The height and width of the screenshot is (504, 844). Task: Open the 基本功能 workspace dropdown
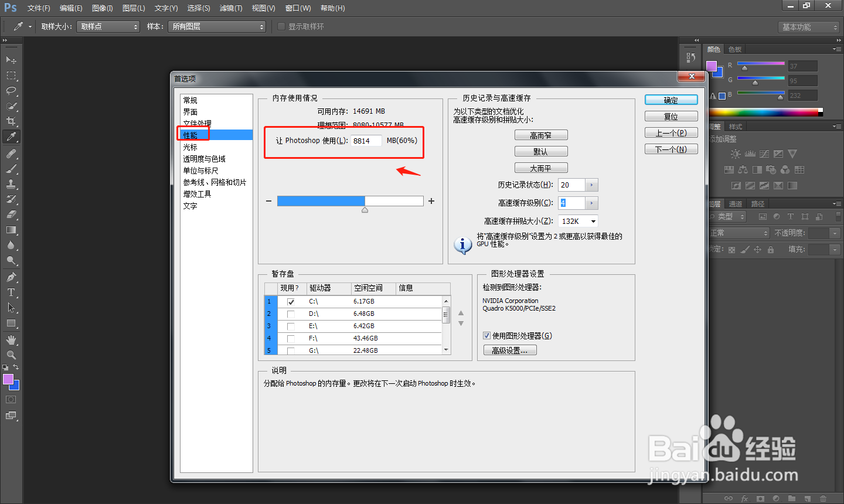coord(809,27)
